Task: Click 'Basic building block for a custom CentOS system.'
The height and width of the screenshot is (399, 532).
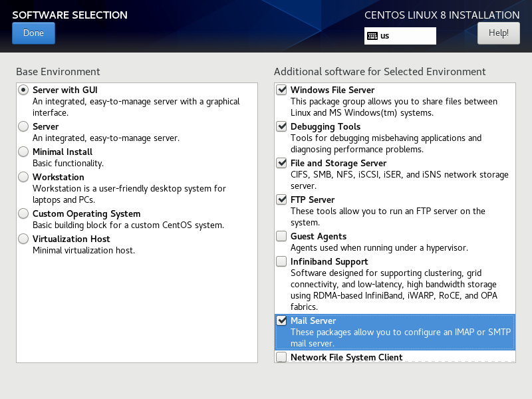Action: pos(128,225)
